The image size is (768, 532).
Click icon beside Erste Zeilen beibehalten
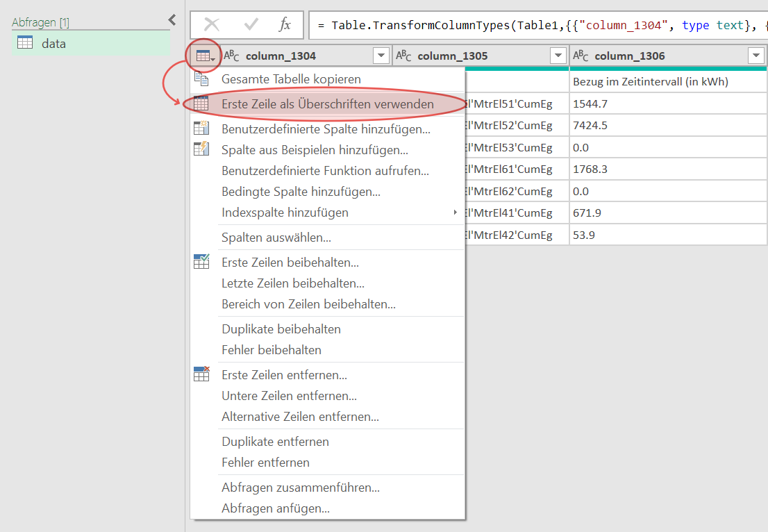(201, 262)
